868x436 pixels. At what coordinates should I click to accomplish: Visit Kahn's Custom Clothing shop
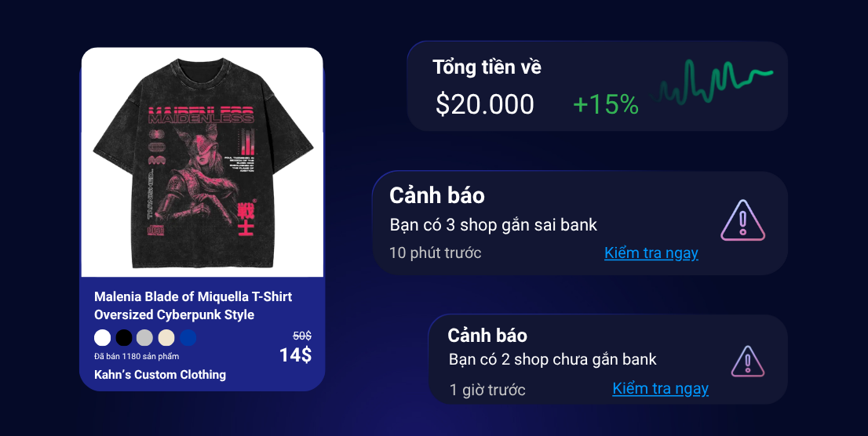tap(160, 375)
